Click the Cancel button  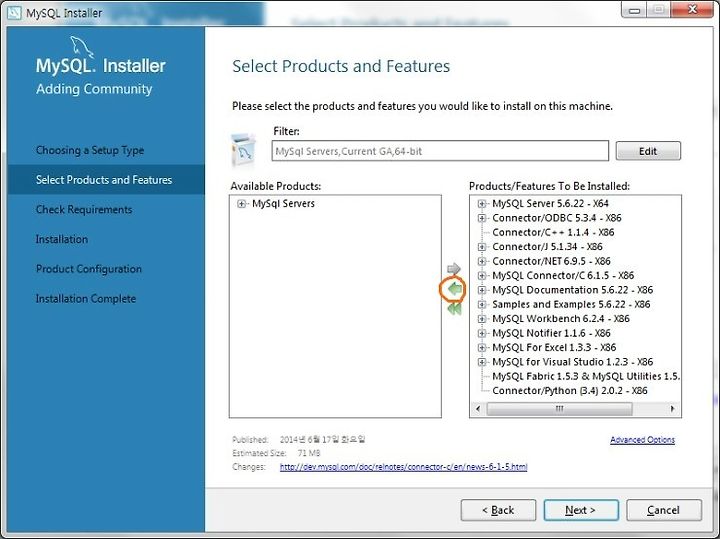(x=664, y=510)
